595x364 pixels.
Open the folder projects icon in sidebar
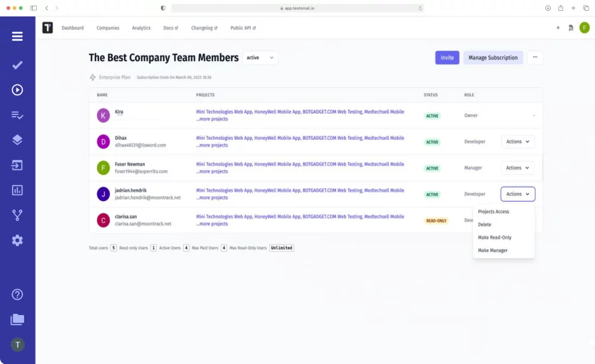pyautogui.click(x=17, y=320)
